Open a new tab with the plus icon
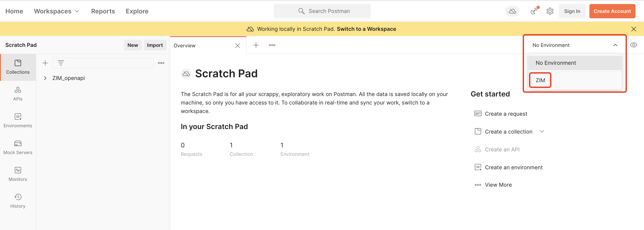 256,45
